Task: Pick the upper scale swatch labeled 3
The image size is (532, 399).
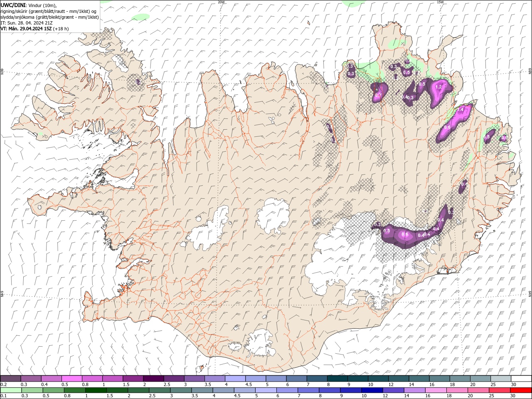Action: (x=194, y=378)
